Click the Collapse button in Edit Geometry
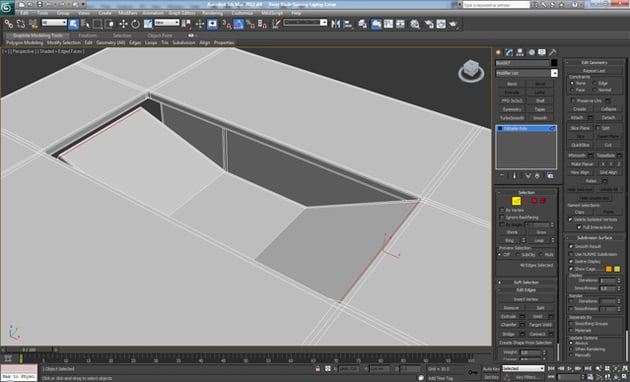 click(x=609, y=109)
